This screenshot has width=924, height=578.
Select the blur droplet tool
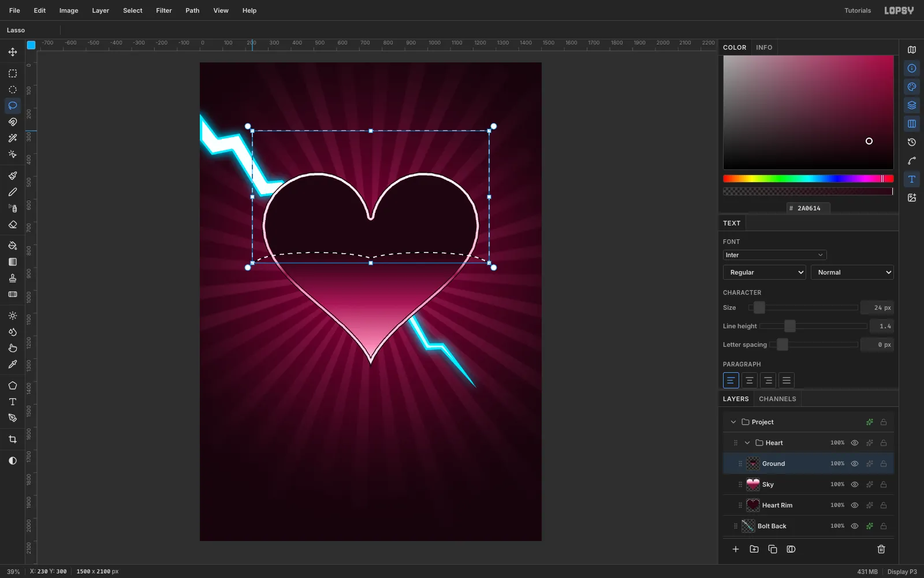pyautogui.click(x=13, y=332)
